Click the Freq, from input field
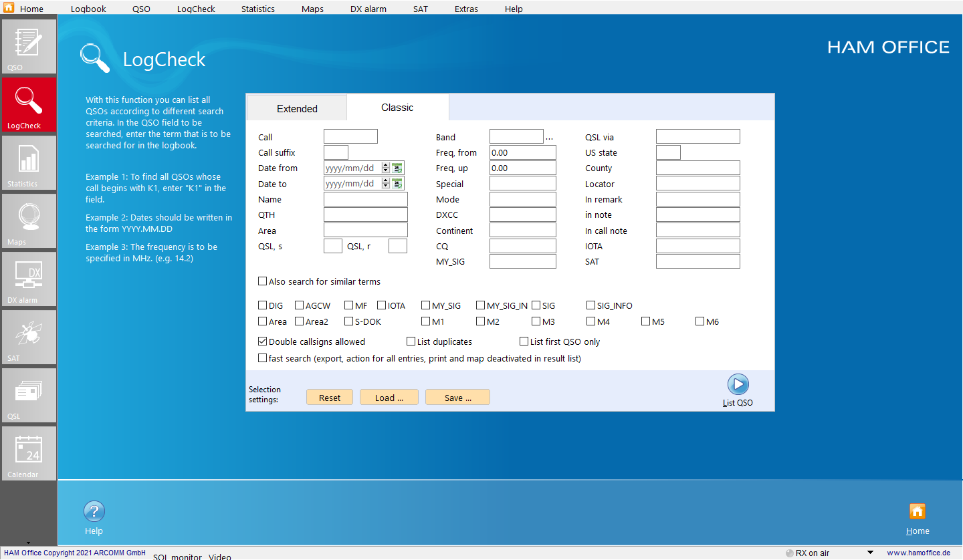 [523, 152]
